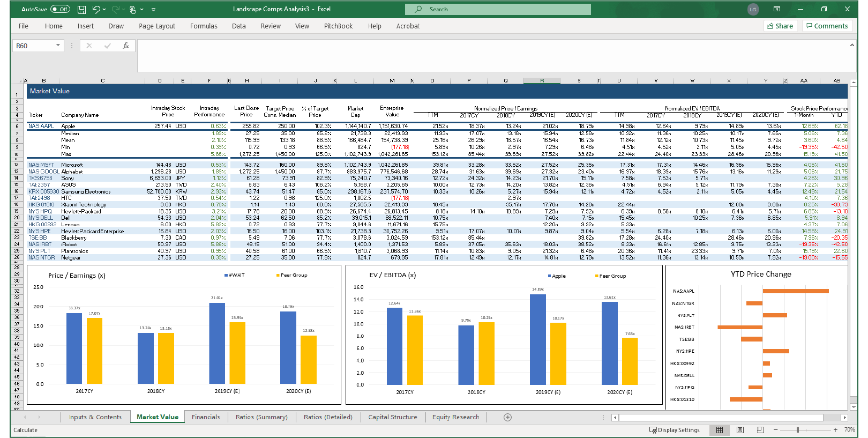Go to Capital Structure sheet tab
The width and height of the screenshot is (868, 438).
(393, 417)
